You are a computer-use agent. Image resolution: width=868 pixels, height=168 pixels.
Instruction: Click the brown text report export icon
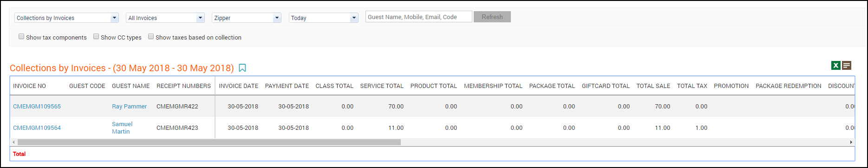click(847, 66)
